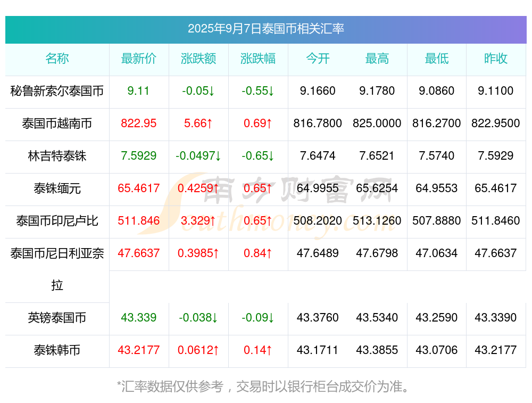Select the 昨收 column header
Image resolution: width=532 pixels, height=403 pixels.
[496, 59]
